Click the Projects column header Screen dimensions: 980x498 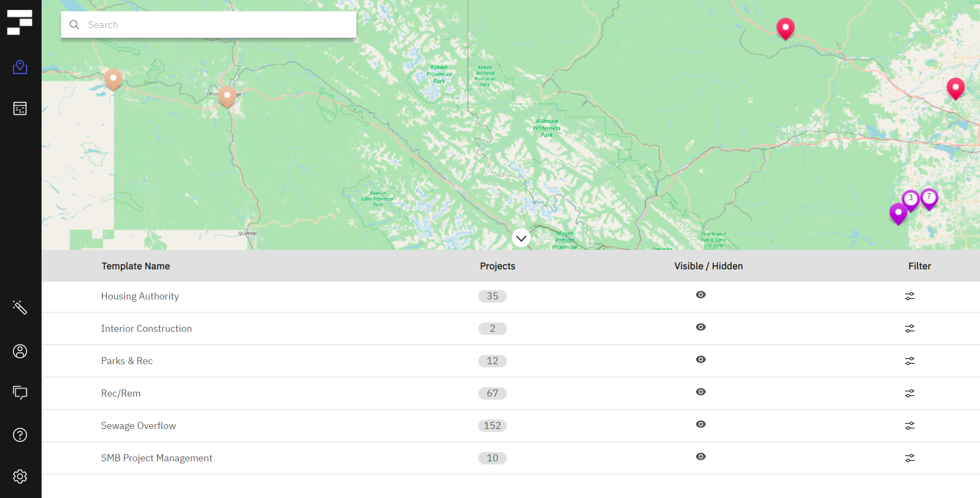point(497,265)
